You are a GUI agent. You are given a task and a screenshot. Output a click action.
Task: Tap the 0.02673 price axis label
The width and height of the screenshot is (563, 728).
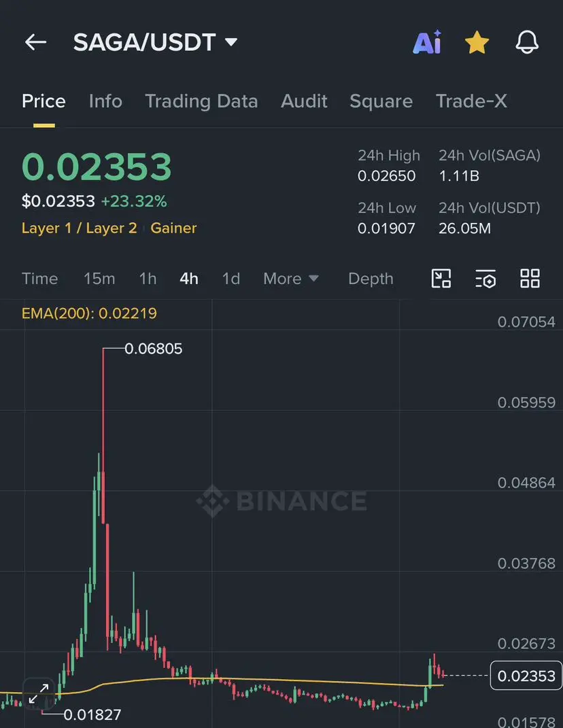(526, 644)
